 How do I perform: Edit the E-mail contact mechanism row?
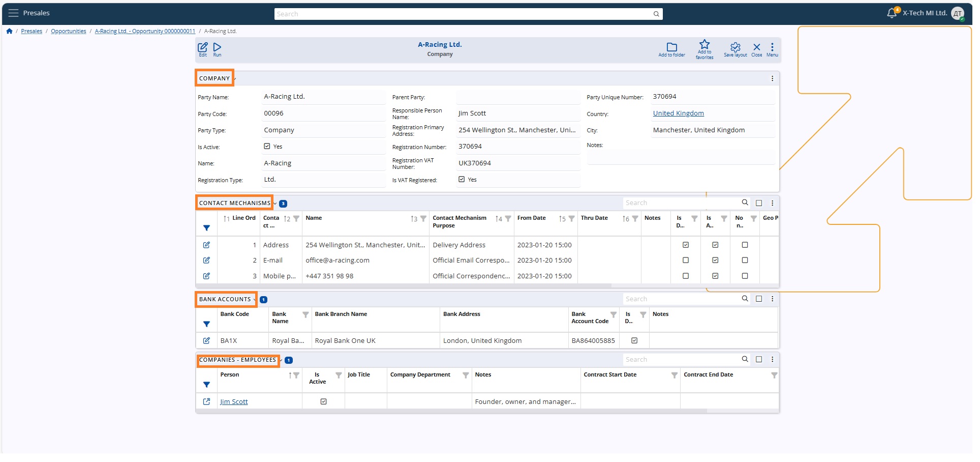[206, 261]
